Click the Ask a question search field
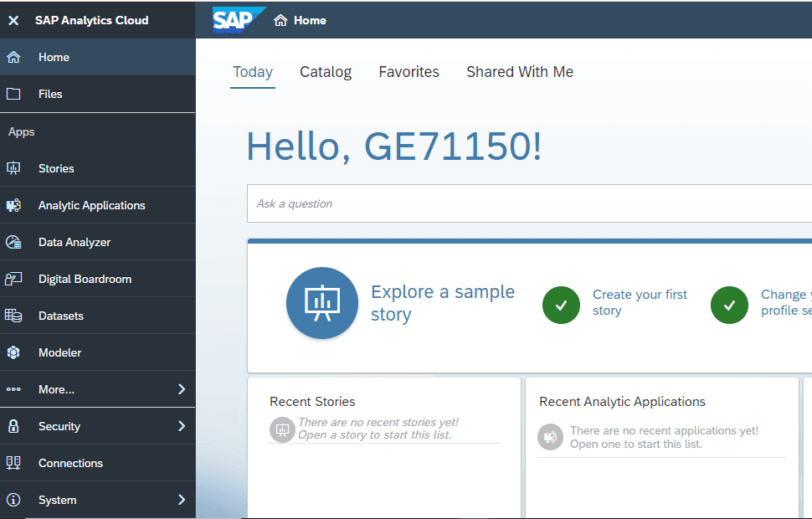812x519 pixels. click(527, 203)
